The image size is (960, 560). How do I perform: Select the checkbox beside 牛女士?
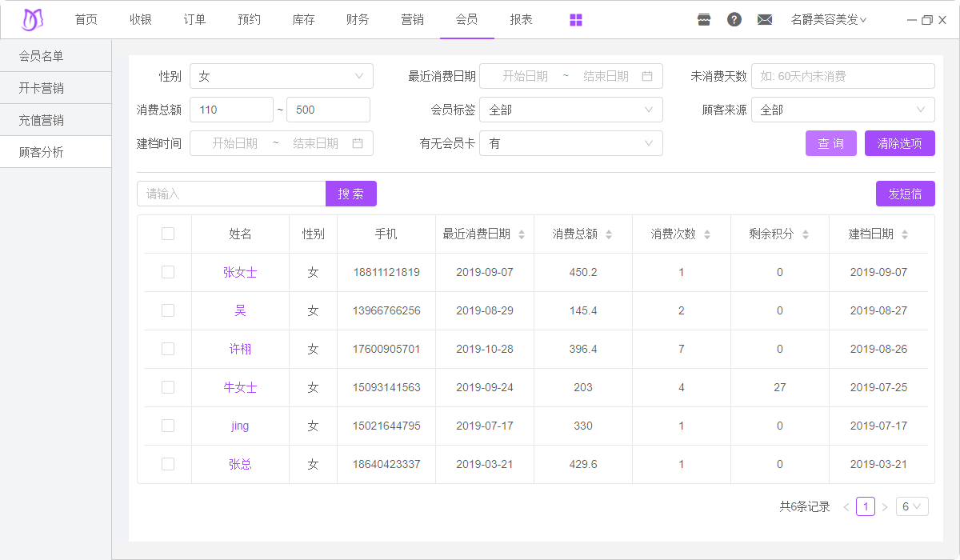click(x=168, y=387)
